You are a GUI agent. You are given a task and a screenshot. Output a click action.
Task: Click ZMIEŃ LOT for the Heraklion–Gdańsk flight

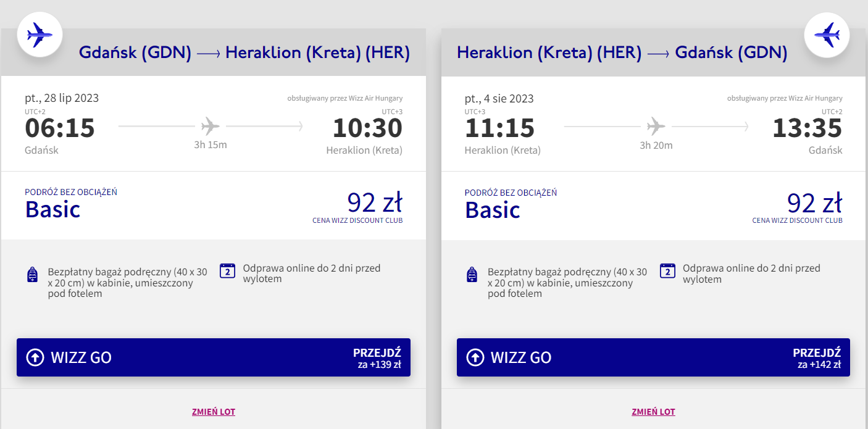653,412
